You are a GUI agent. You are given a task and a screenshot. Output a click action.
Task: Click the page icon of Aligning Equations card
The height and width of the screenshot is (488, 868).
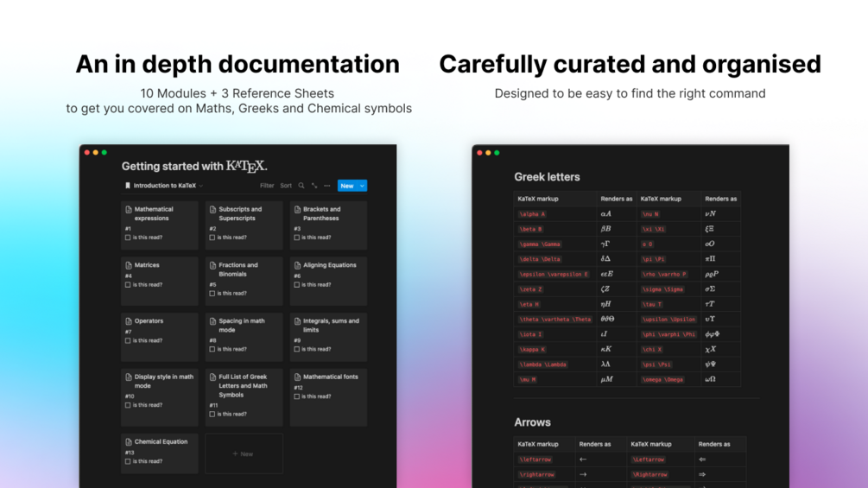[x=297, y=265]
